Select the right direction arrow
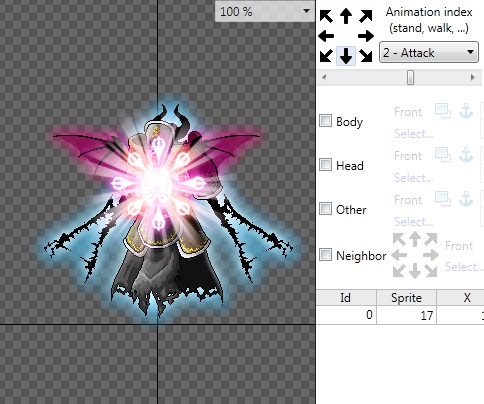The width and height of the screenshot is (484, 404). click(x=366, y=36)
